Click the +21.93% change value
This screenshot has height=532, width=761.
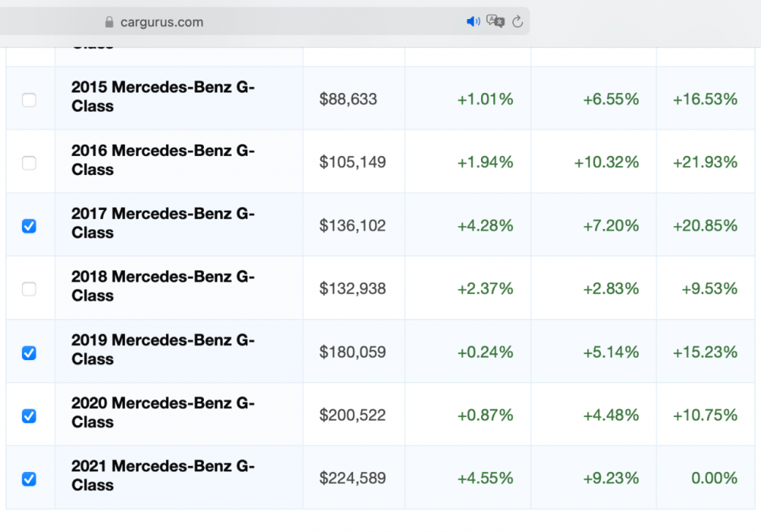(x=705, y=162)
